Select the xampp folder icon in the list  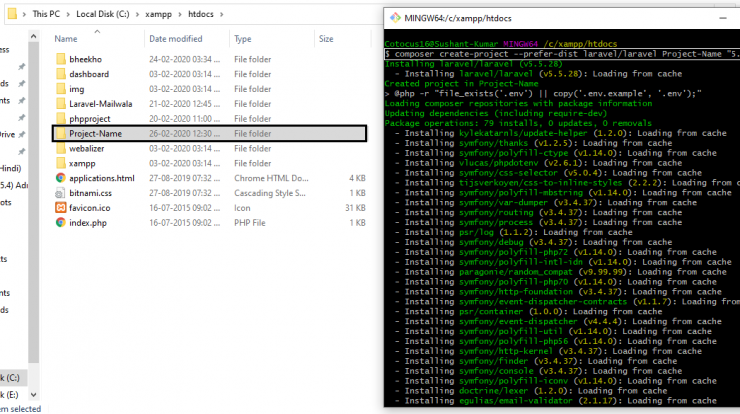(x=61, y=163)
